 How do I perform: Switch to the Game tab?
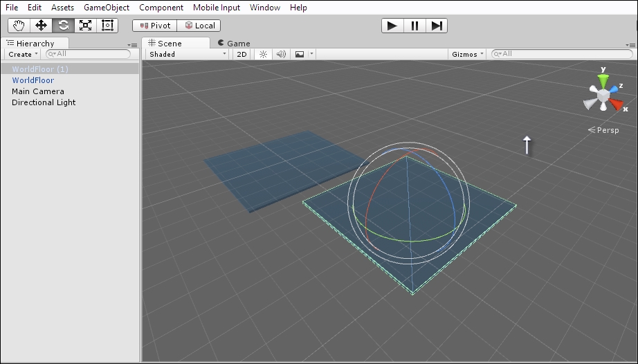point(234,43)
